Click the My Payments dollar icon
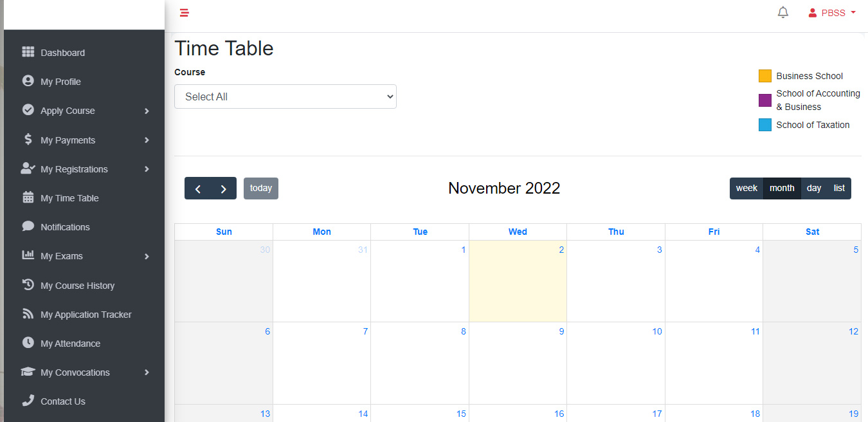The height and width of the screenshot is (422, 868). pos(28,139)
